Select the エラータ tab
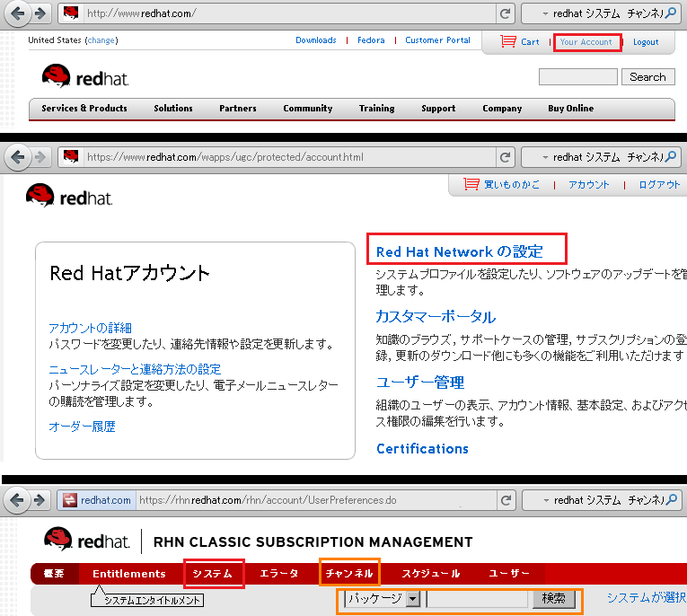The width and height of the screenshot is (687, 616). tap(279, 574)
